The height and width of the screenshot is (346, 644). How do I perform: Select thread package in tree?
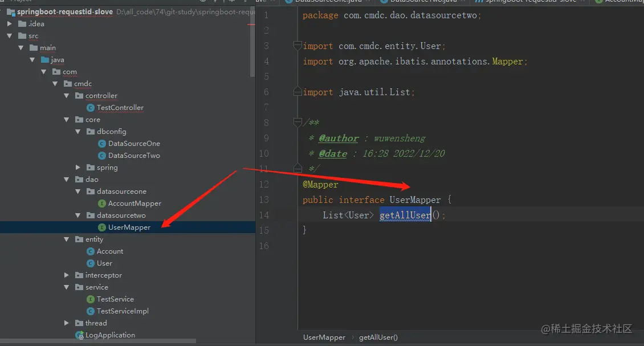point(96,323)
